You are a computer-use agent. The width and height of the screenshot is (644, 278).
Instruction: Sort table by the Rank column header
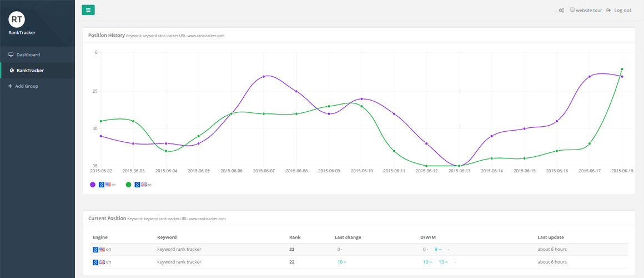[294, 237]
